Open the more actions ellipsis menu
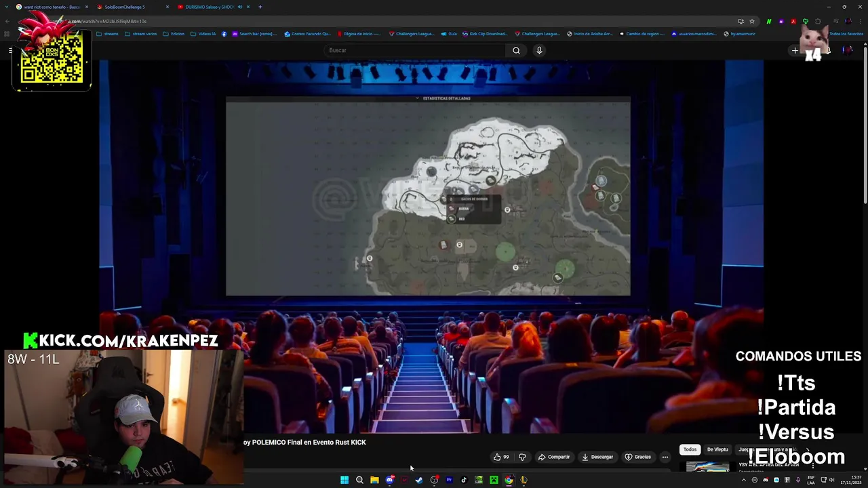 point(665,457)
